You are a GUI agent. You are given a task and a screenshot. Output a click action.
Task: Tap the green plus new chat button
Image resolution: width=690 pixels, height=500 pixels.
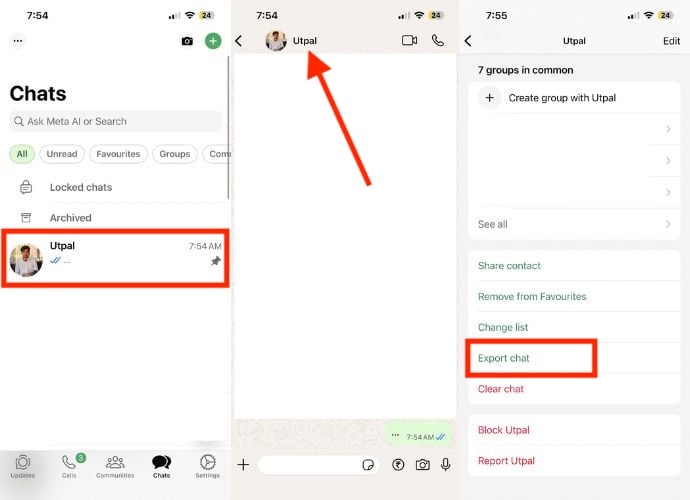point(213,41)
